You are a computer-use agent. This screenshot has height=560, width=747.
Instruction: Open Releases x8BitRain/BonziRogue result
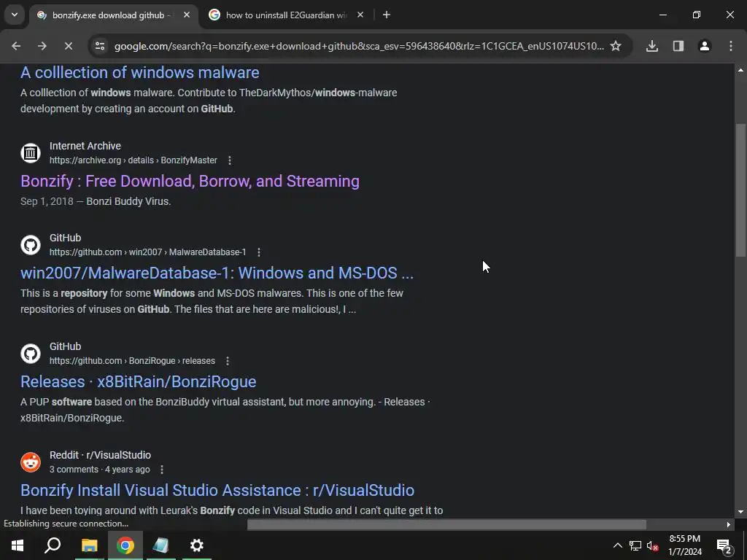pos(138,381)
